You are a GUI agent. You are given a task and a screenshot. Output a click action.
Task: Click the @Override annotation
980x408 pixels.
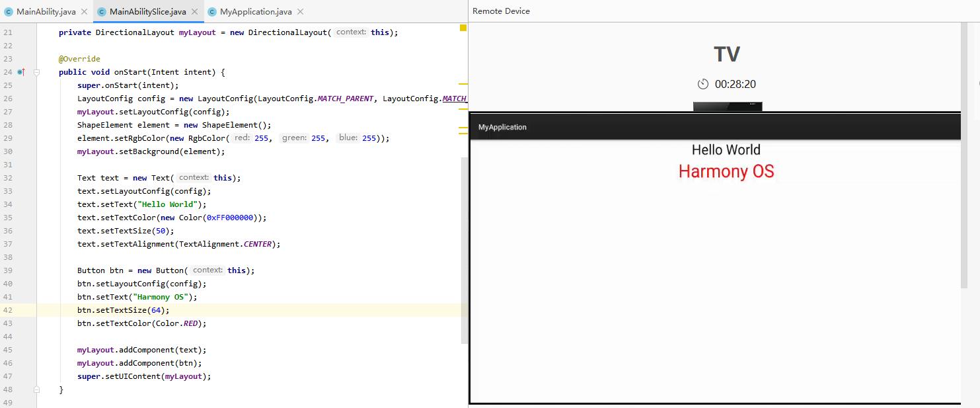tap(79, 59)
